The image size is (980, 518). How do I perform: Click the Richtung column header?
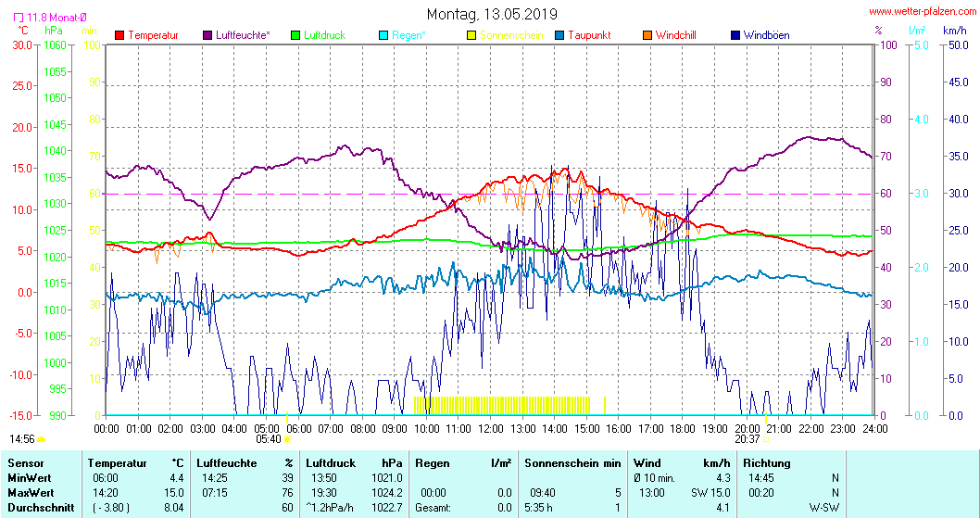tap(767, 463)
